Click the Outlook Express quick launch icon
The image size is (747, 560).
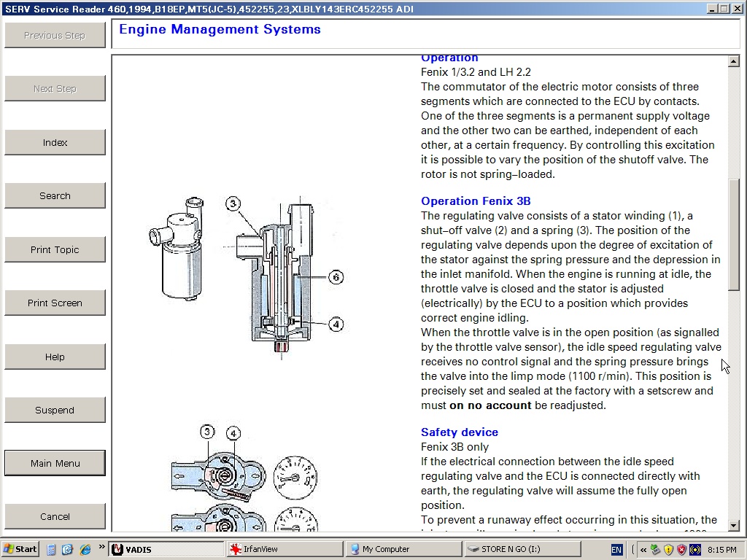pos(68,550)
